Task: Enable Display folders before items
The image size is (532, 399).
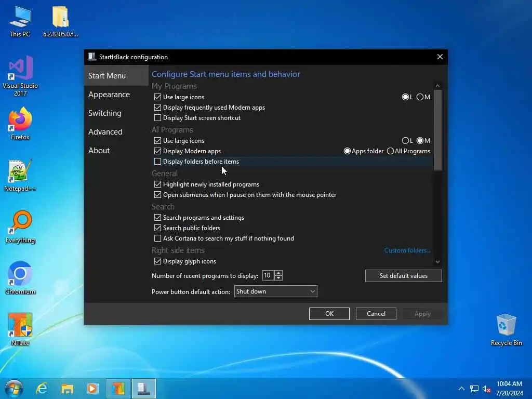Action: [x=157, y=162]
